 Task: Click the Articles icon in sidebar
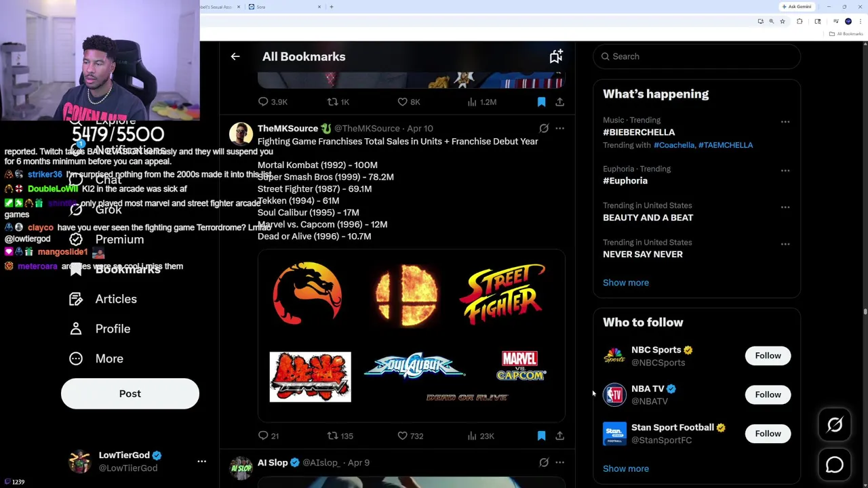76,299
